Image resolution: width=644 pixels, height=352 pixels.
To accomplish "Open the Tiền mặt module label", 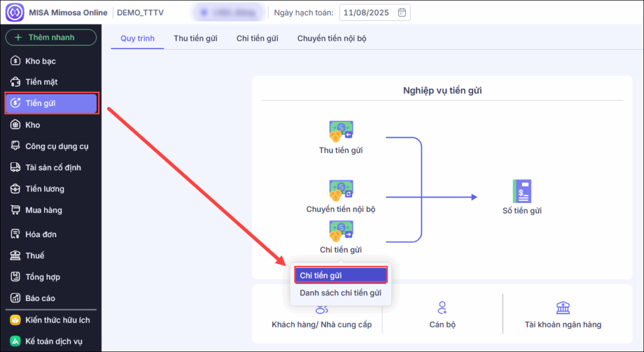I will (x=42, y=82).
